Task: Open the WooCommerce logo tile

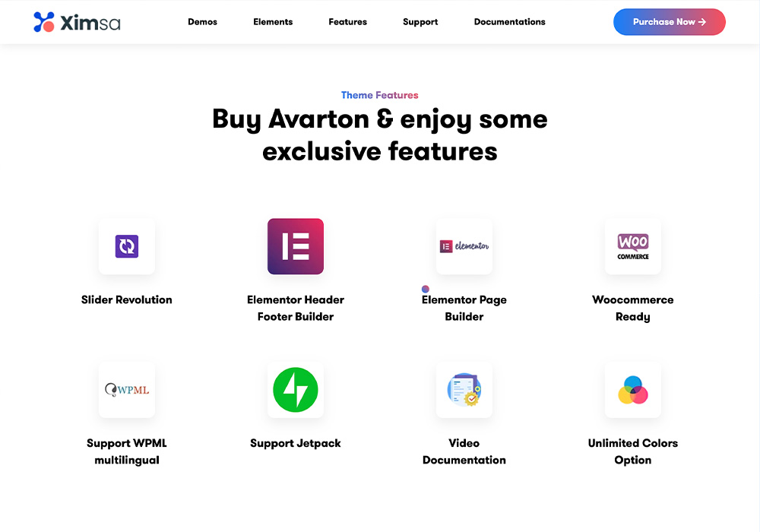Action: pyautogui.click(x=632, y=246)
